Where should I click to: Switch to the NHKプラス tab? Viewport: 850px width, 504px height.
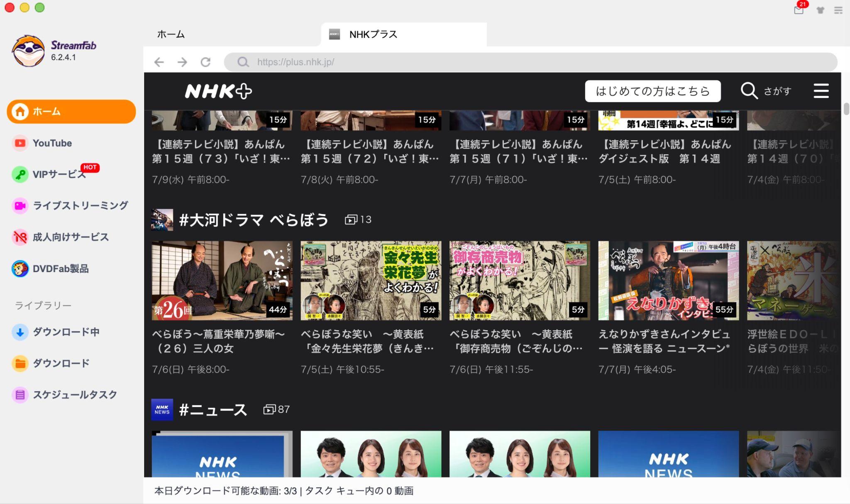coord(404,34)
